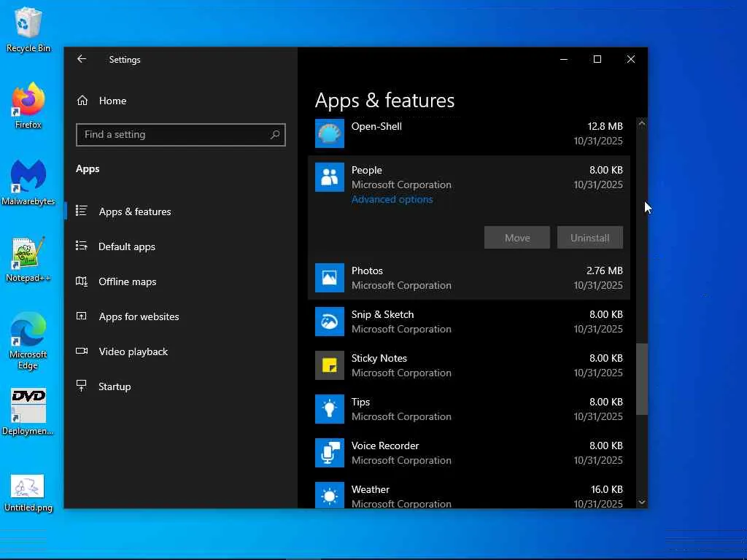Focus the Find a setting search box
747x560 pixels.
(x=181, y=135)
